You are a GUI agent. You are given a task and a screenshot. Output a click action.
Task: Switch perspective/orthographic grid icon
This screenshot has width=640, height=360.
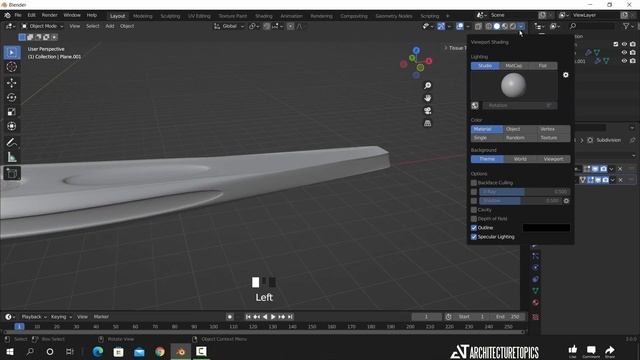(x=427, y=123)
